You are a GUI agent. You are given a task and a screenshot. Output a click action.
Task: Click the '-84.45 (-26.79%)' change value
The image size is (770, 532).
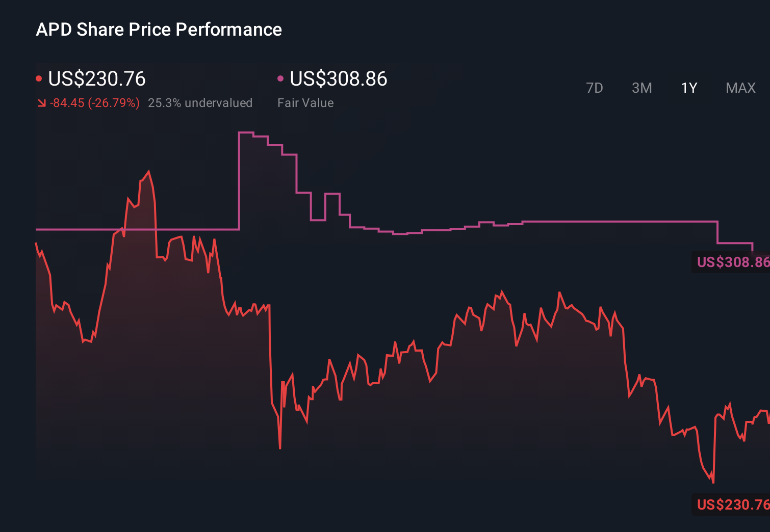pyautogui.click(x=94, y=102)
